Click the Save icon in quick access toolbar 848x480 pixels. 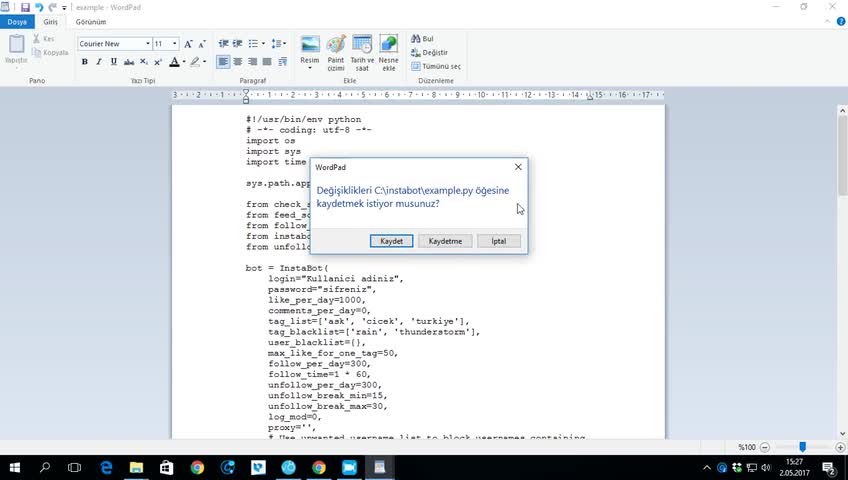(25, 8)
